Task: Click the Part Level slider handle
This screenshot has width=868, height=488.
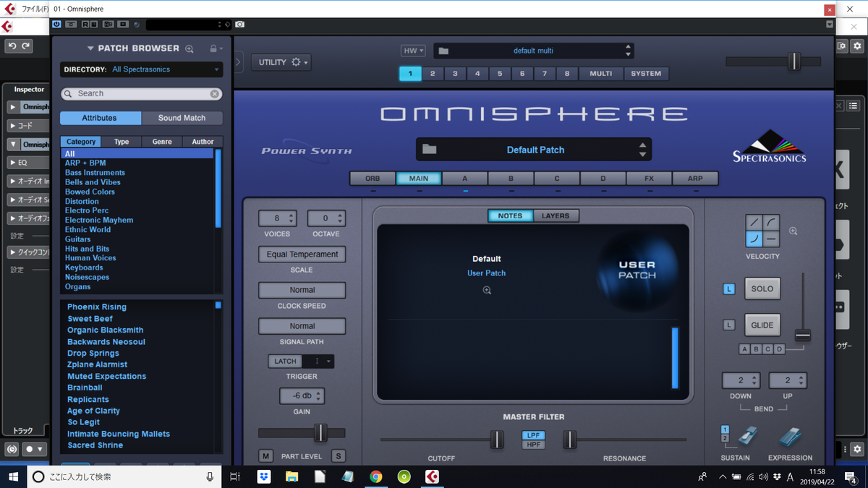Action: tap(320, 433)
